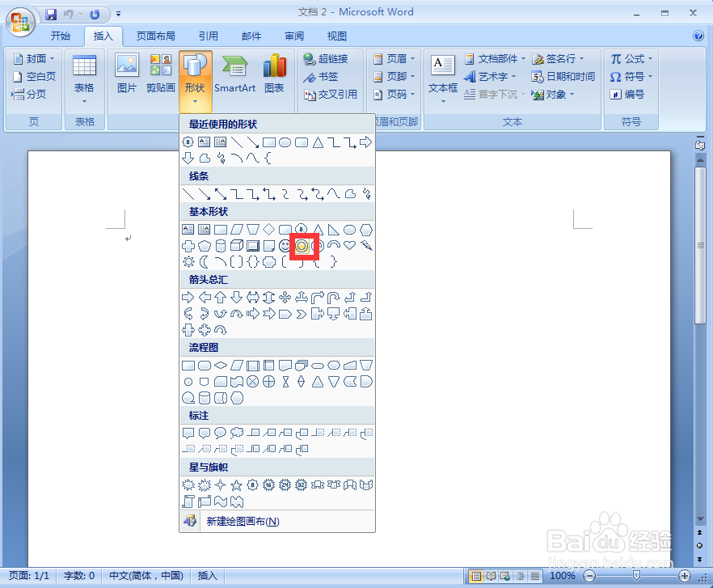This screenshot has width=713, height=588.
Task: Open the 视图 (View) tab
Action: tap(337, 36)
